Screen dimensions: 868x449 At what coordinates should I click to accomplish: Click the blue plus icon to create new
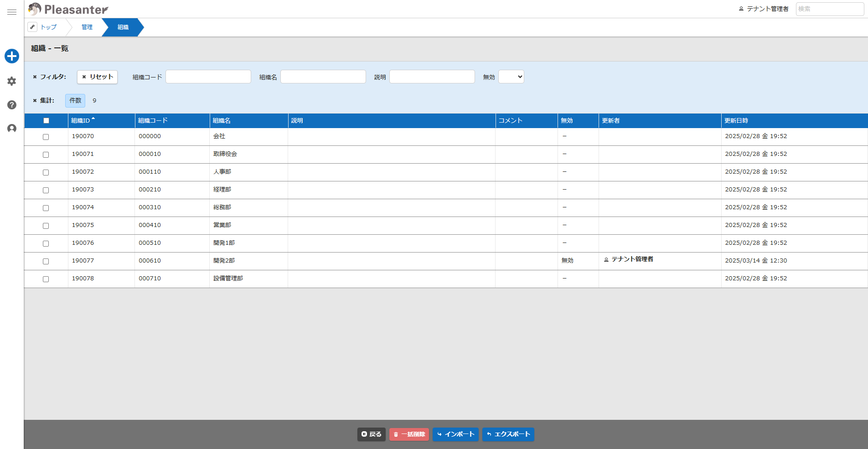click(12, 56)
